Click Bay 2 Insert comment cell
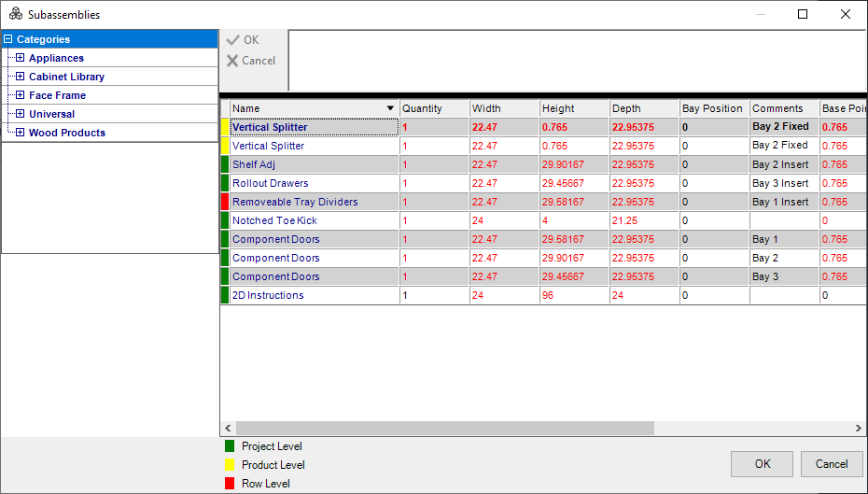The image size is (868, 494). click(x=784, y=164)
